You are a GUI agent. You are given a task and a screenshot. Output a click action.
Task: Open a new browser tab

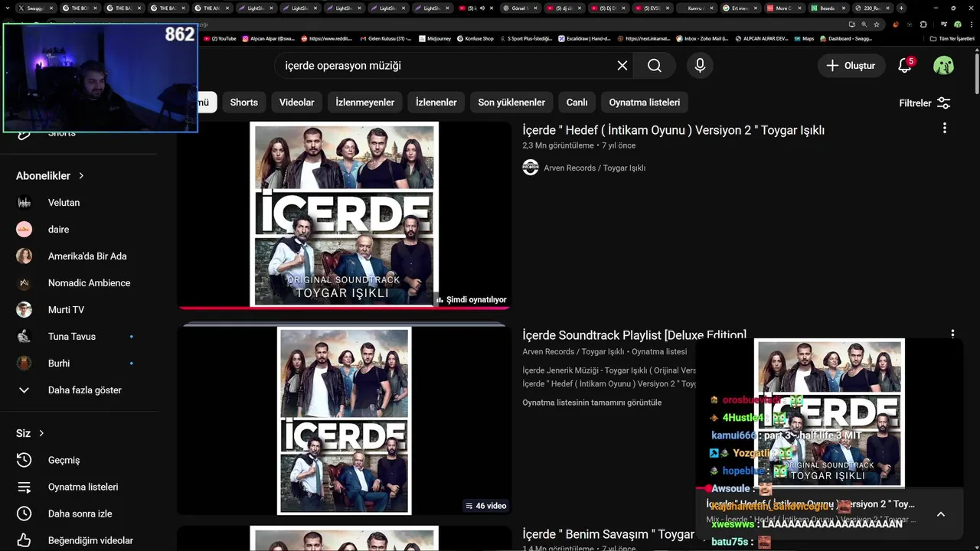click(x=901, y=8)
